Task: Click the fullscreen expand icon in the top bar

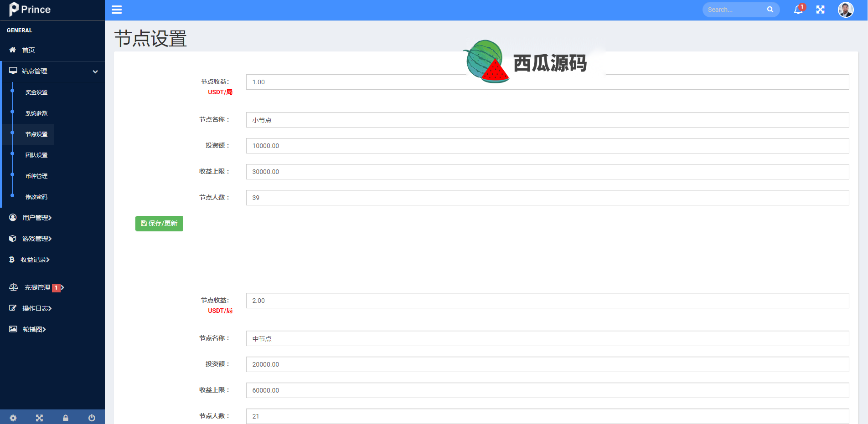Action: (820, 10)
